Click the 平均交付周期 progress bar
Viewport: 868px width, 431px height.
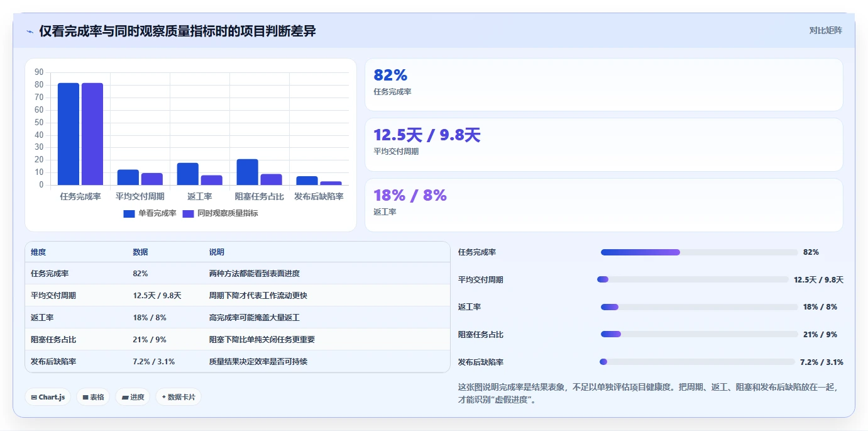tap(693, 279)
